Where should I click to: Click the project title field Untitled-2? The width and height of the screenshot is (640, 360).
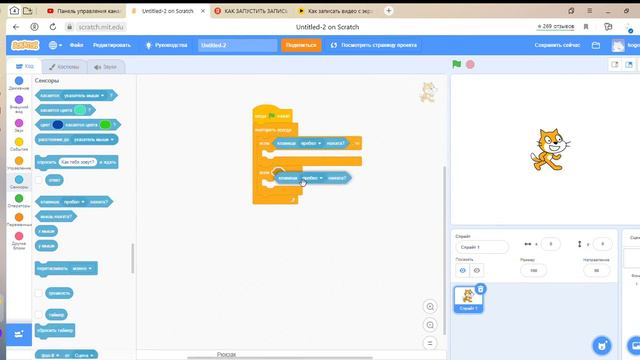(x=238, y=45)
